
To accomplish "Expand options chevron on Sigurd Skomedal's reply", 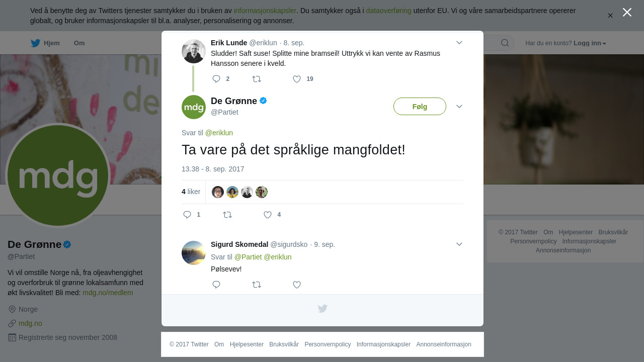I will pyautogui.click(x=459, y=244).
